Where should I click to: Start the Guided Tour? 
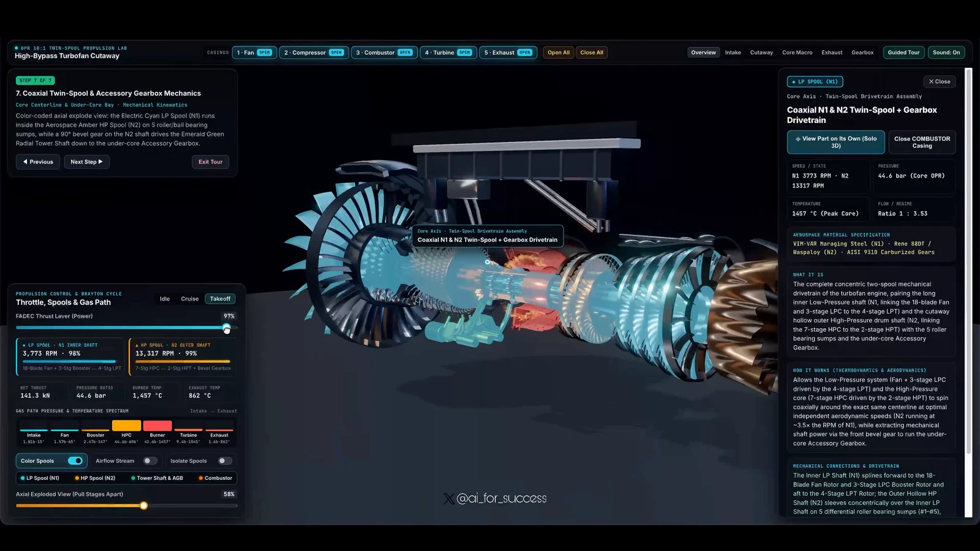pyautogui.click(x=903, y=53)
